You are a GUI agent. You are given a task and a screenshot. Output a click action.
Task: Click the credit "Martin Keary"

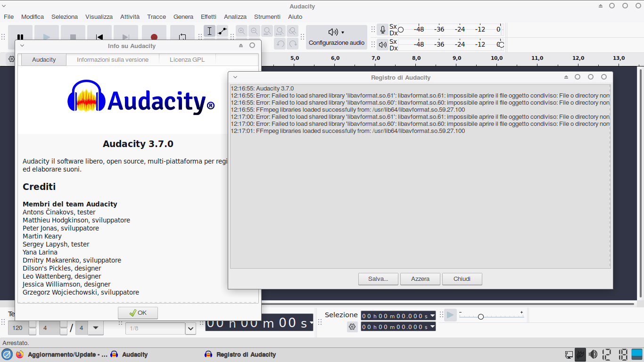click(x=42, y=236)
